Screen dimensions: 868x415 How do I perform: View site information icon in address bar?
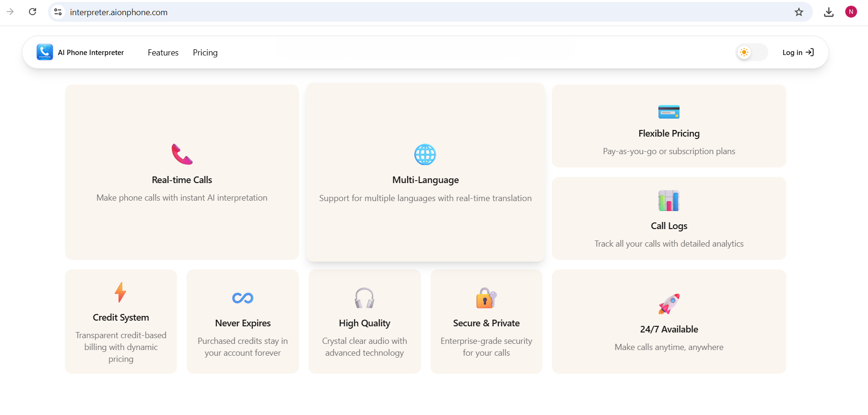(58, 12)
